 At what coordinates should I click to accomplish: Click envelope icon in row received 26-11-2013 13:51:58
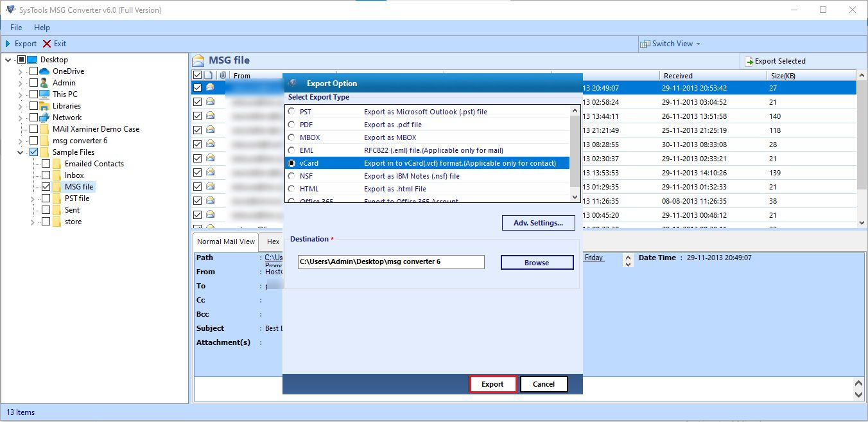(x=209, y=116)
